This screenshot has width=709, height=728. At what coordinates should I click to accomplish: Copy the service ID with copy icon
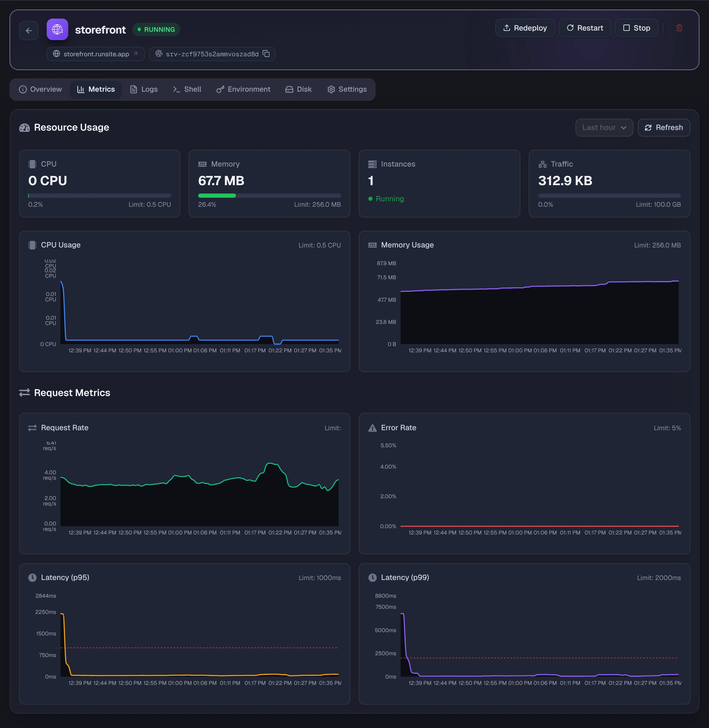tap(266, 54)
